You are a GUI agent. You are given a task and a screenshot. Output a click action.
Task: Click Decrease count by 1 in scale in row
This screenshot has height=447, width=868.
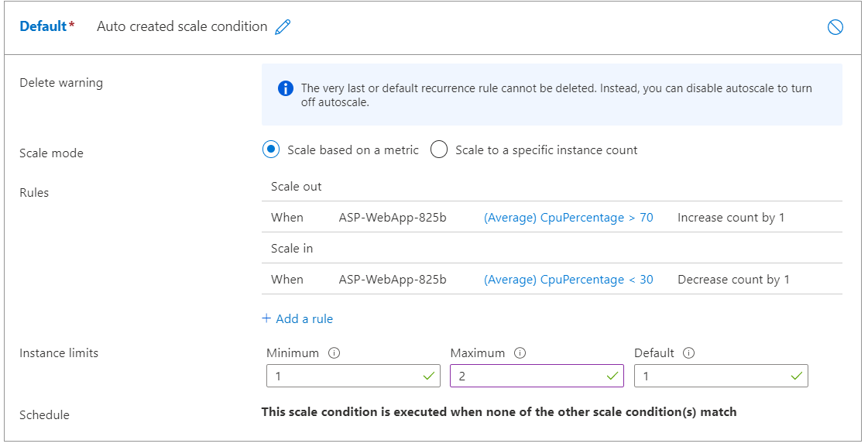pos(732,280)
